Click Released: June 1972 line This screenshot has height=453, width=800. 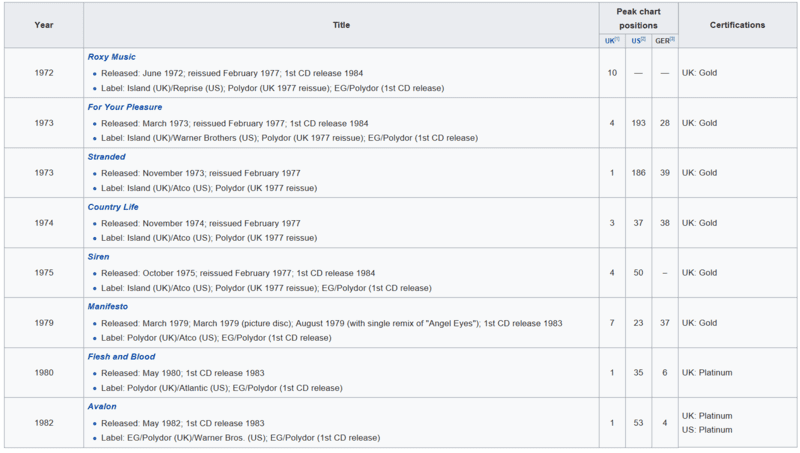click(232, 73)
